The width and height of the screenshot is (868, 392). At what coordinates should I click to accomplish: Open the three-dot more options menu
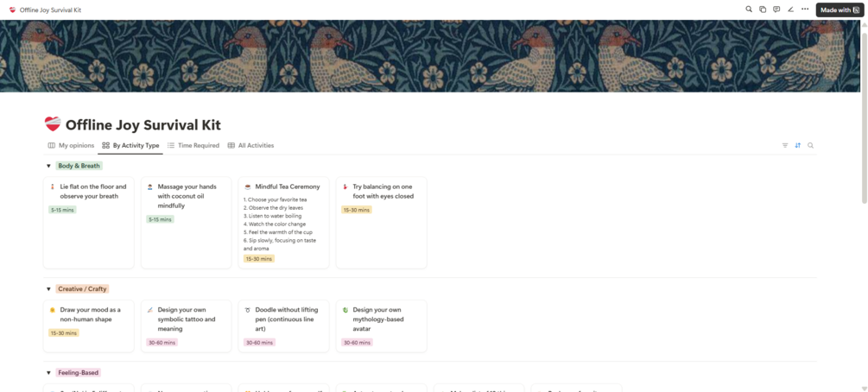tap(805, 9)
